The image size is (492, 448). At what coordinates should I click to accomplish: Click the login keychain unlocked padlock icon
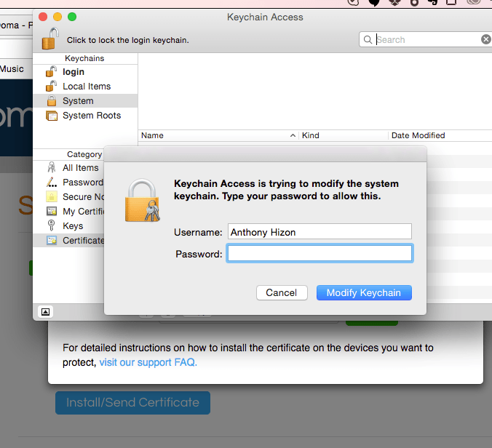point(51,71)
